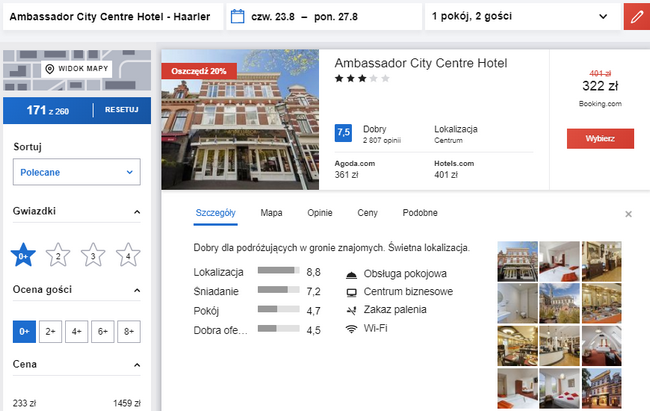Image resolution: width=650 pixels, height=411 pixels.
Task: Click the Wybierz button
Action: point(600,139)
